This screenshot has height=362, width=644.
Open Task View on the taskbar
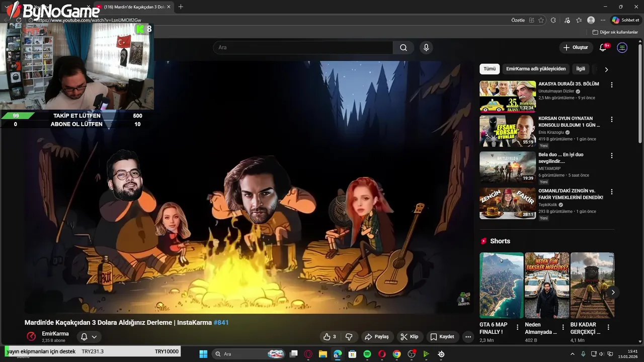coord(294,354)
